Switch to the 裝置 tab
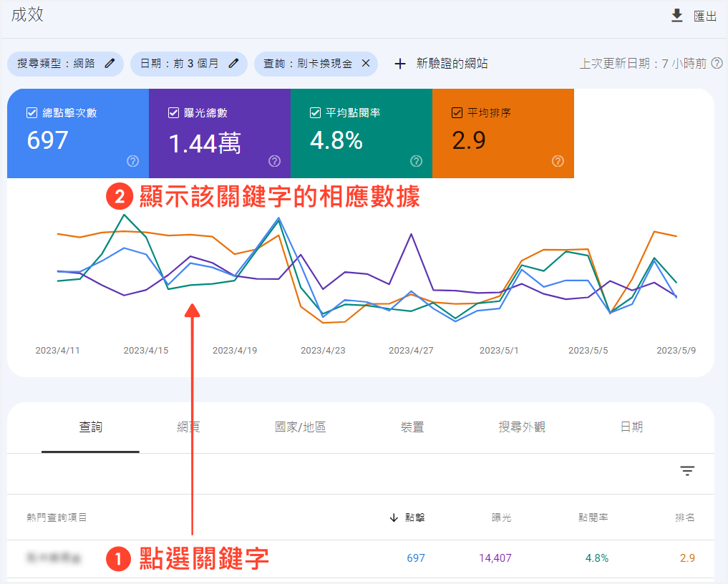 [x=412, y=427]
